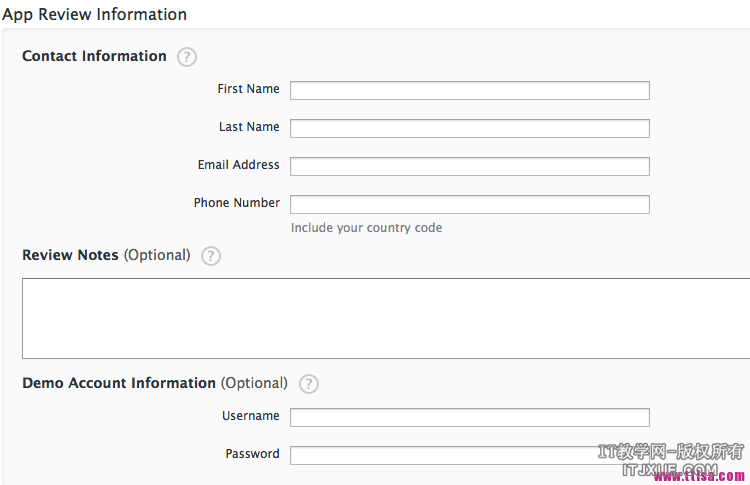Click the First Name label

point(248,89)
